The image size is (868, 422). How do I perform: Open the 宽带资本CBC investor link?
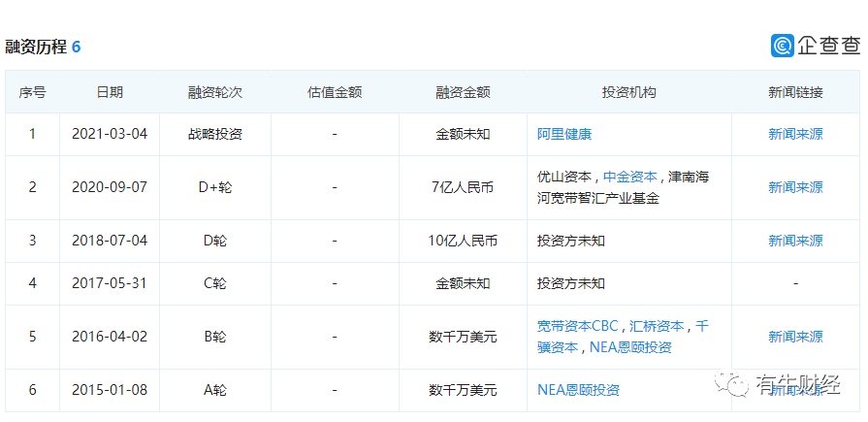tap(577, 326)
